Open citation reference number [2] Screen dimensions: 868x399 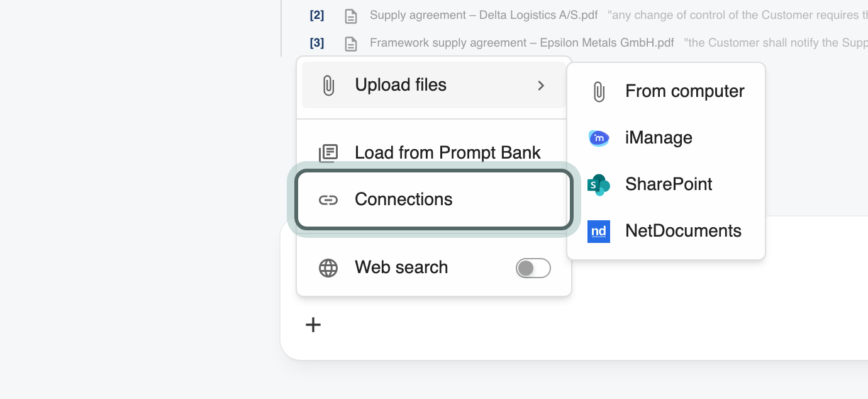(x=317, y=15)
